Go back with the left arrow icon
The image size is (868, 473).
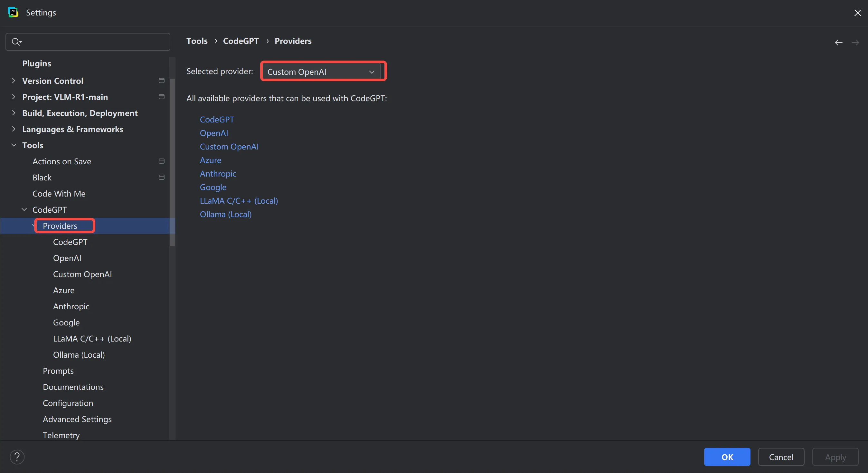pyautogui.click(x=838, y=43)
